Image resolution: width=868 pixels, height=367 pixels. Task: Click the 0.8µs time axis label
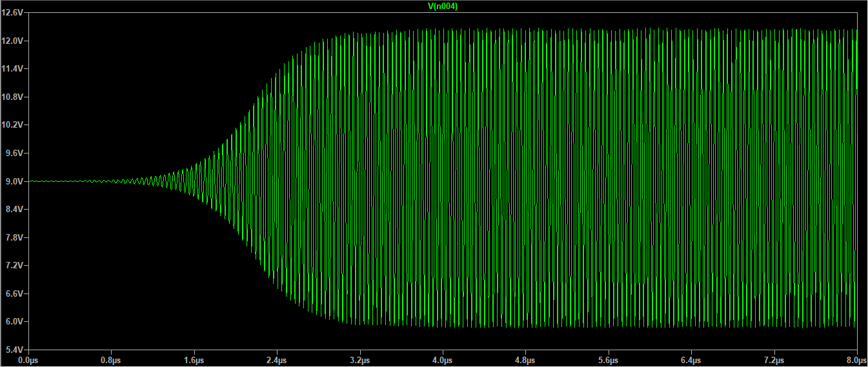[111, 360]
